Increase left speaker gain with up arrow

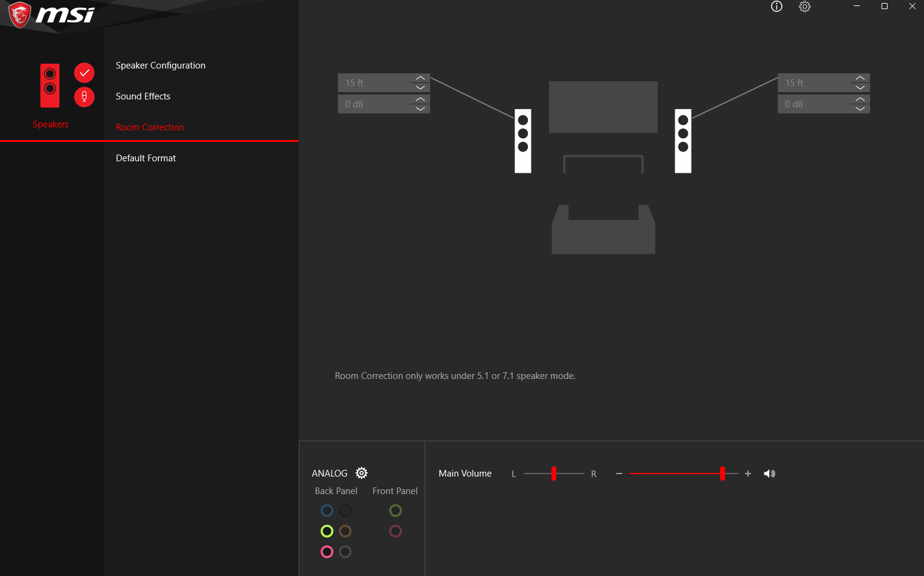tap(420, 99)
